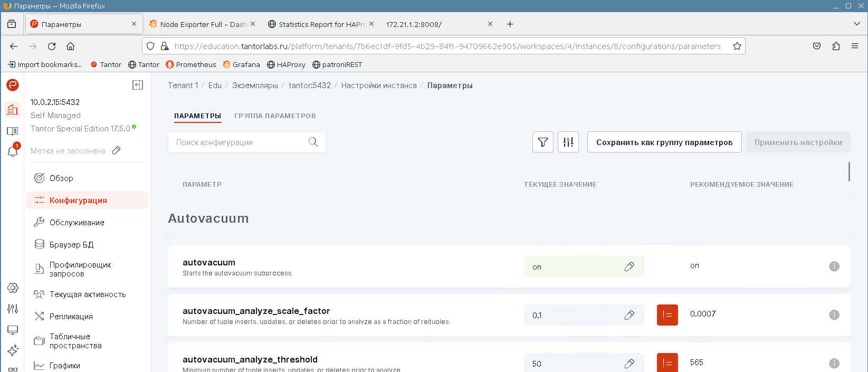Switch to the Группа параметров tab

tap(275, 116)
